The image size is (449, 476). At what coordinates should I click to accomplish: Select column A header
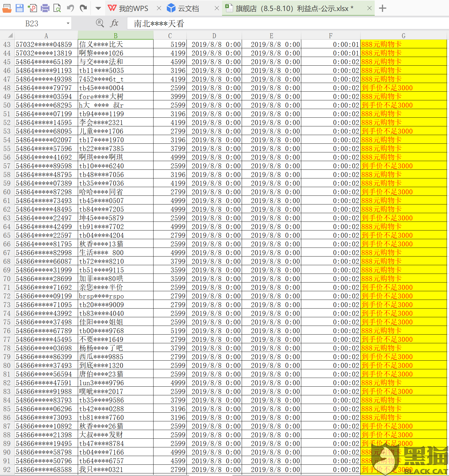tap(46, 36)
